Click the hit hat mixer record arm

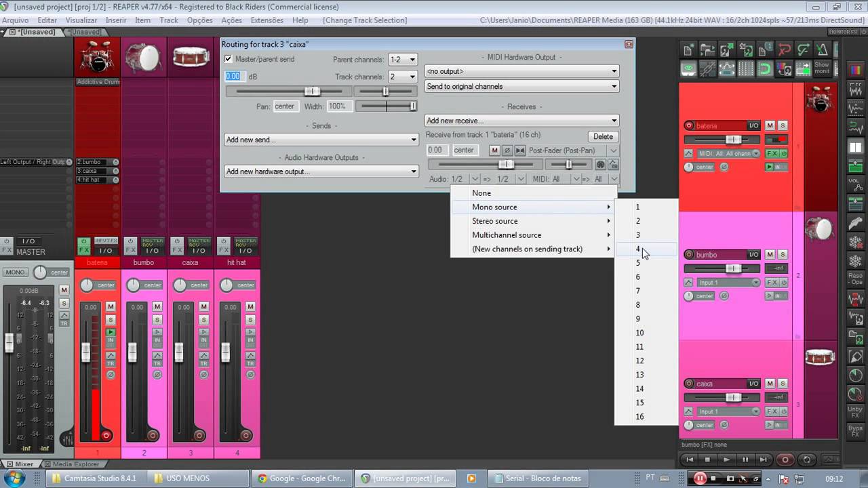(x=245, y=435)
